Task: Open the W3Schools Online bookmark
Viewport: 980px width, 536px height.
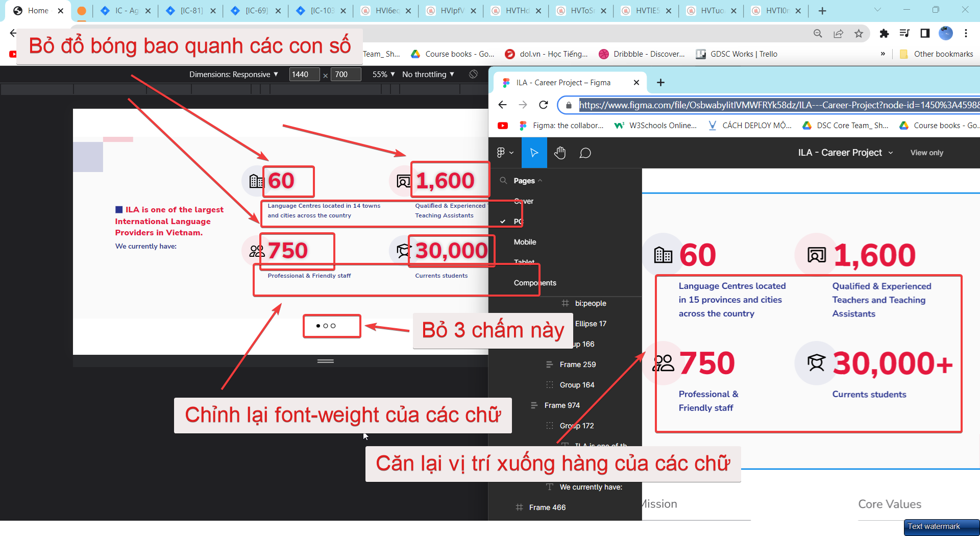Action: pyautogui.click(x=656, y=126)
